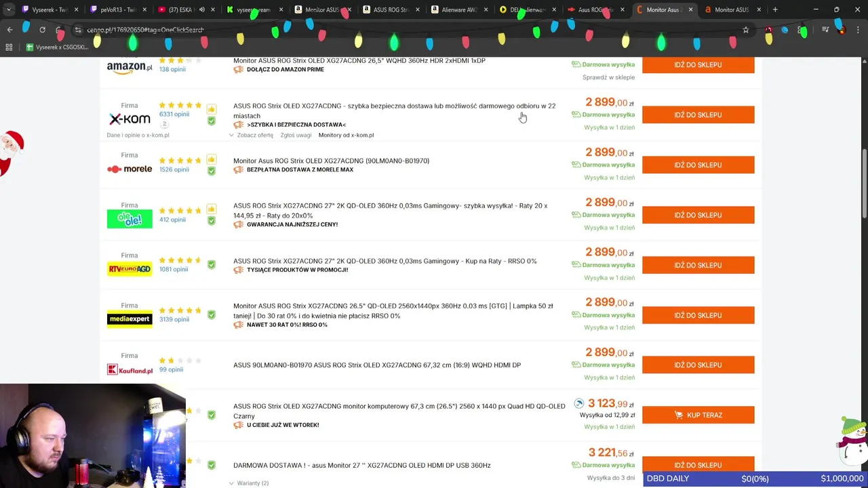Switch to ASUS ROG Strix Amazon tab

coord(389,9)
